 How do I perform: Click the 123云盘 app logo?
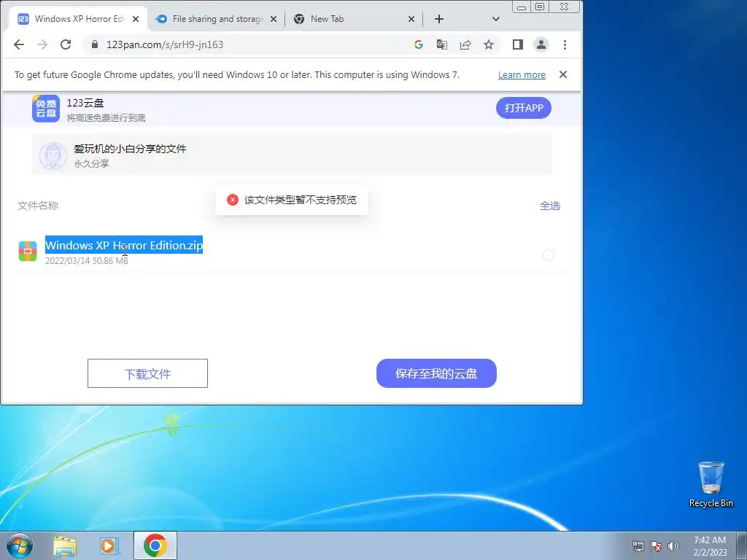(46, 109)
